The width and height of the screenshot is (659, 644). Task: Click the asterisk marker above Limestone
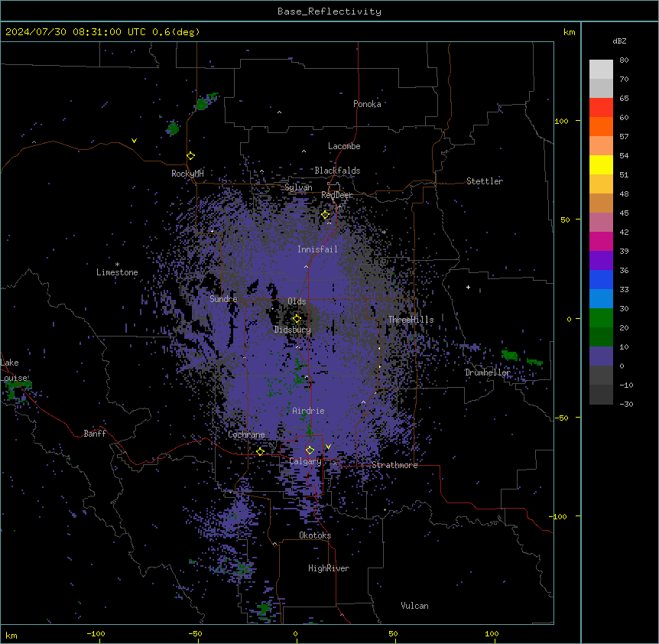(x=117, y=265)
